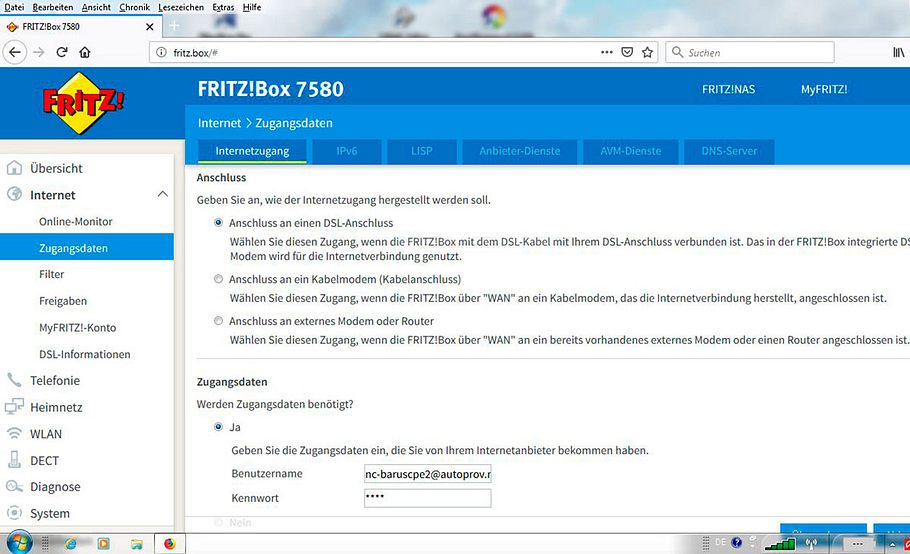Open the Windows Start button
This screenshot has width=910, height=554.
(x=18, y=543)
